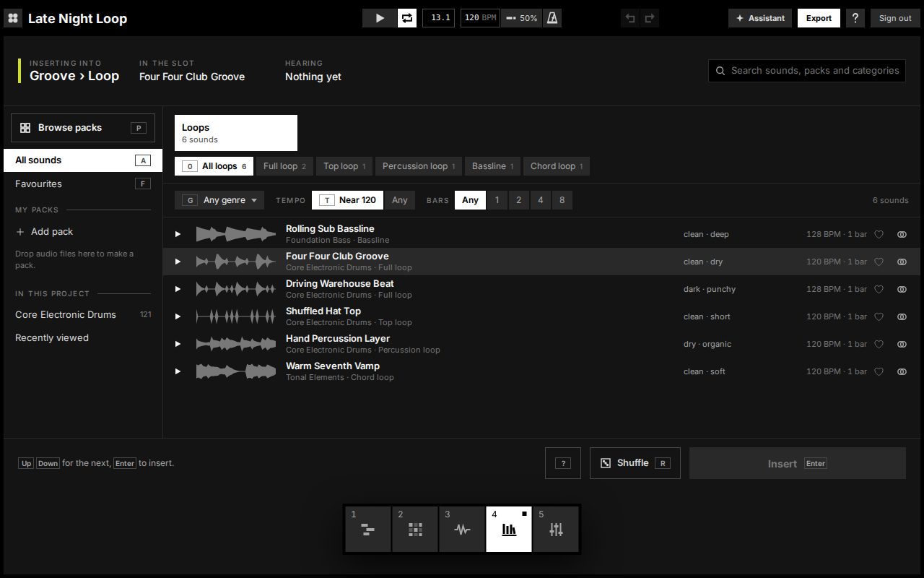Open Favourites in the sidebar

[x=83, y=184]
